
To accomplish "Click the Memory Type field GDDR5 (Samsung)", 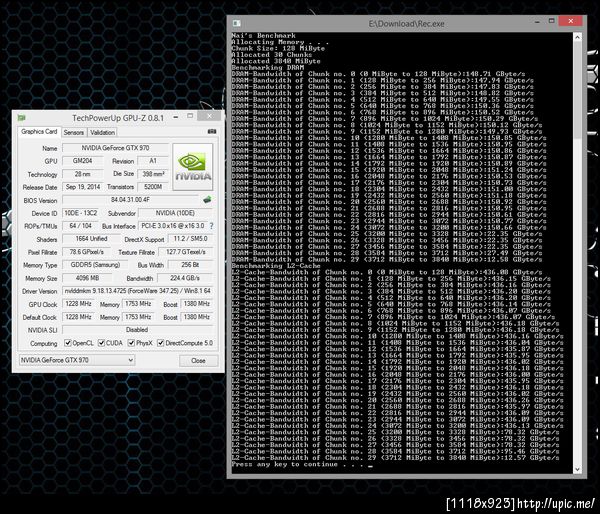I will pyautogui.click(x=95, y=265).
